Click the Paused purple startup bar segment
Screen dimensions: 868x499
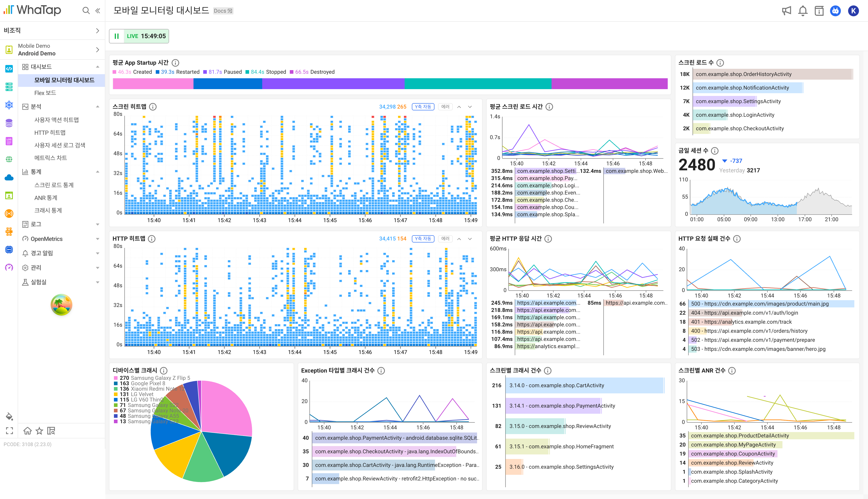point(333,84)
